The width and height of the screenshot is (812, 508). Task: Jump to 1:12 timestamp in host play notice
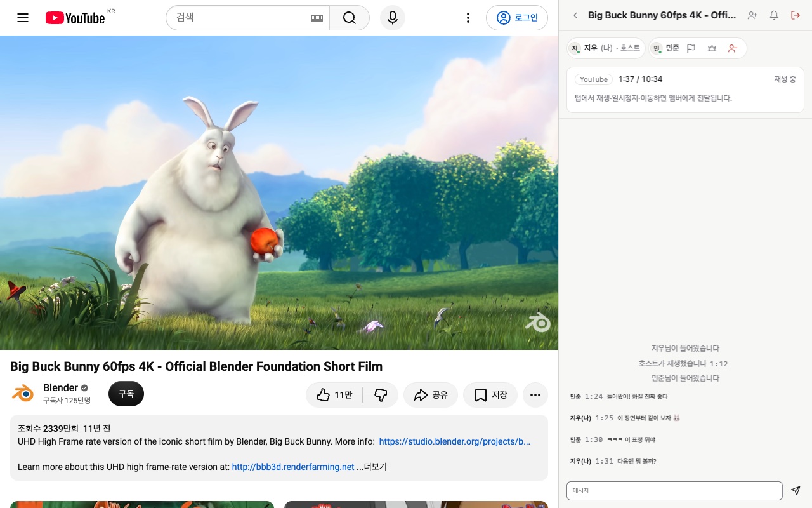pyautogui.click(x=719, y=364)
